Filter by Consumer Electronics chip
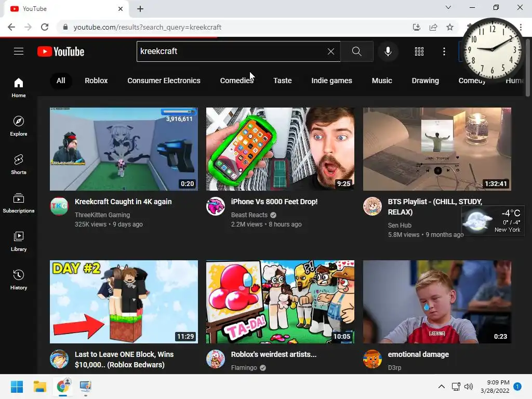The width and height of the screenshot is (532, 399). [x=164, y=81]
